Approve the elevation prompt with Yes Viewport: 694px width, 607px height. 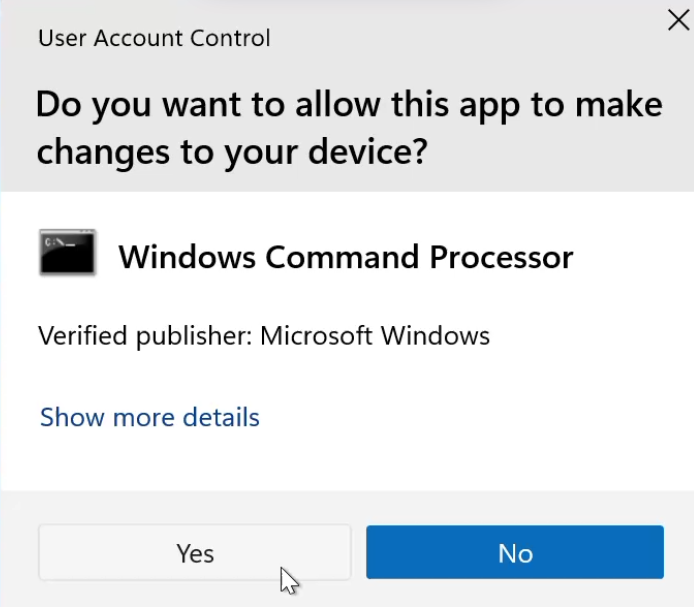coord(195,553)
